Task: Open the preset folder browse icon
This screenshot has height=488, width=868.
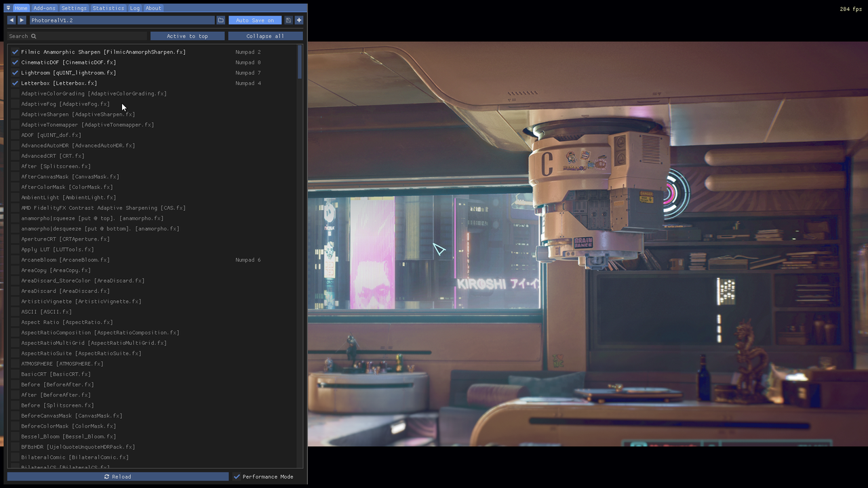Action: coord(220,20)
